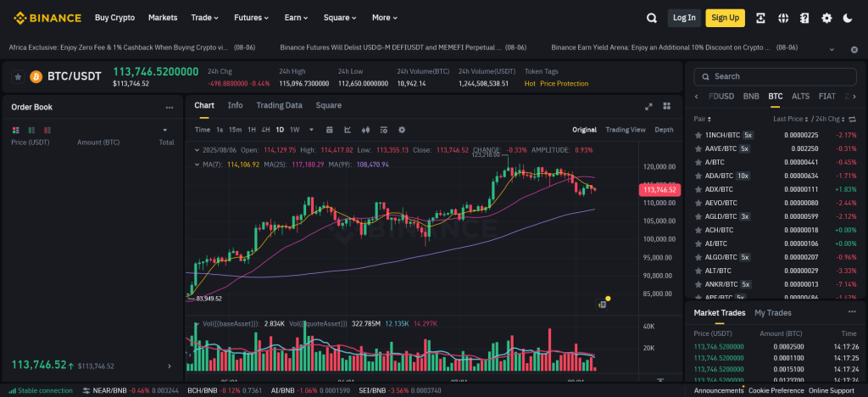Viewport: 868px width, 397px height.
Task: Open order book decimal grouping dropdown
Action: [165, 130]
